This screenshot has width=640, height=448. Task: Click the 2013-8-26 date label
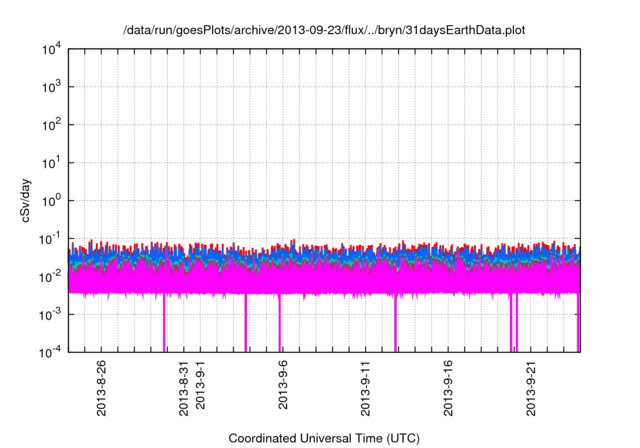click(101, 388)
